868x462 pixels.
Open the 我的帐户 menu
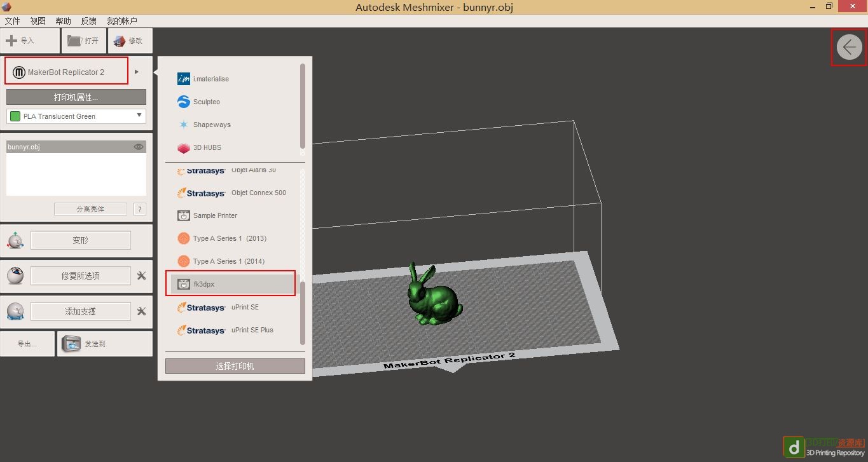coord(122,21)
